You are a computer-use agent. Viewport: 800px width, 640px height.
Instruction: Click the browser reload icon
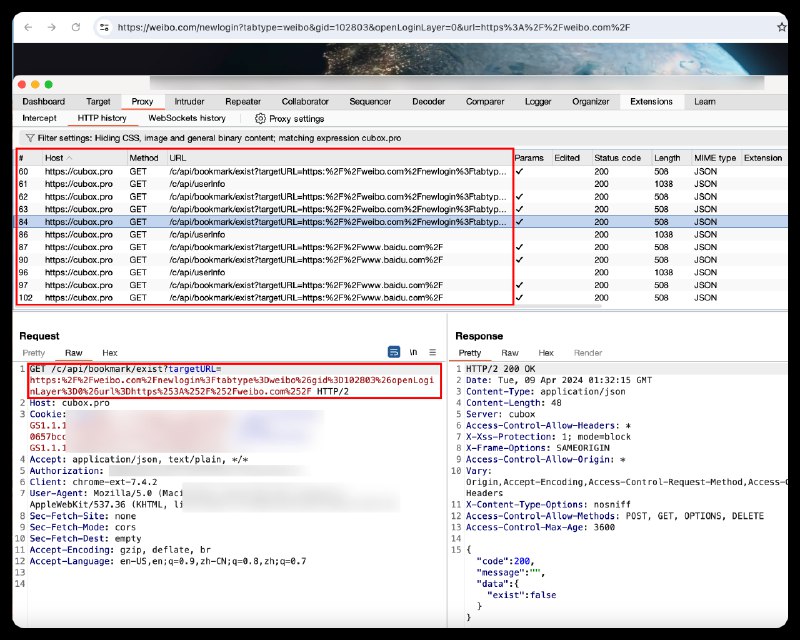[76, 27]
